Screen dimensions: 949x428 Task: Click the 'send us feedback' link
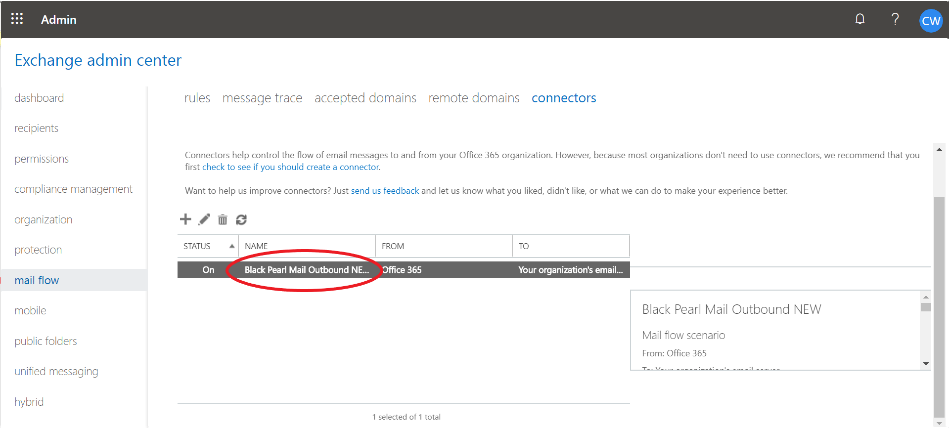pyautogui.click(x=385, y=191)
